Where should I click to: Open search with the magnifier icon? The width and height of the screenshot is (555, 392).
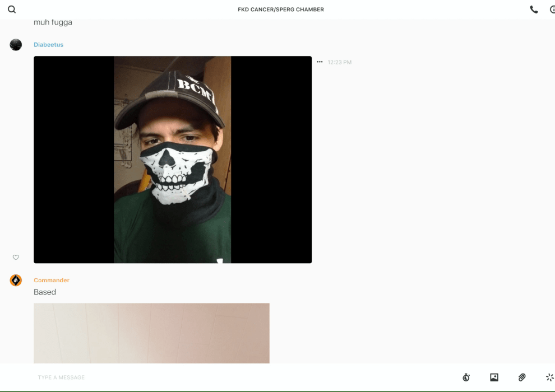click(x=12, y=10)
